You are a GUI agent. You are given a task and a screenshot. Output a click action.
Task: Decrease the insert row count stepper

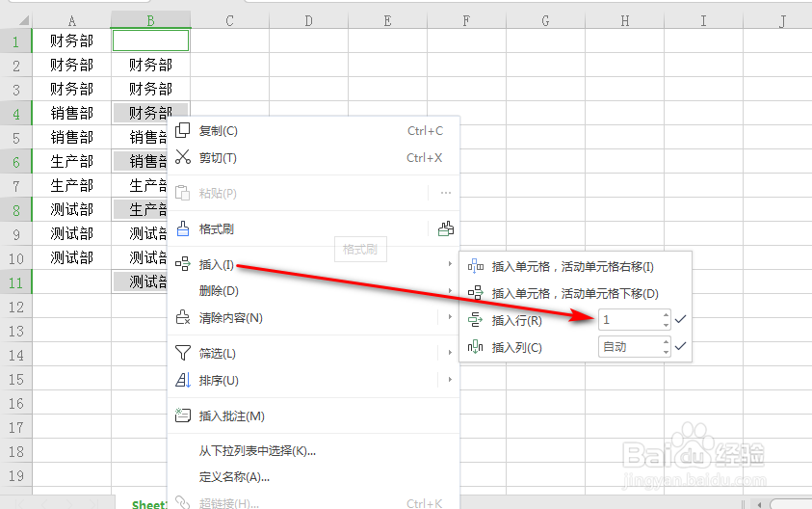tap(666, 325)
